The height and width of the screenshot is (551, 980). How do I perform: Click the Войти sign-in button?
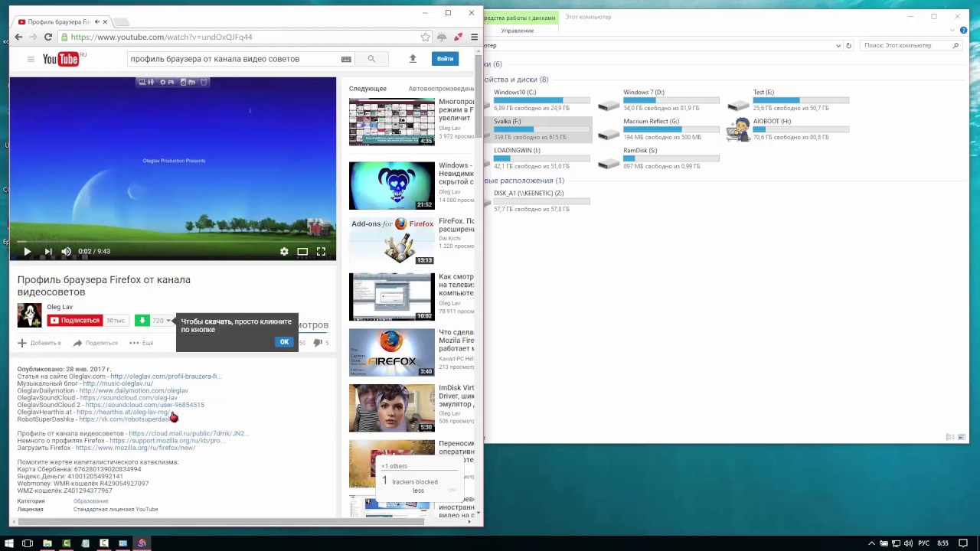click(x=445, y=59)
